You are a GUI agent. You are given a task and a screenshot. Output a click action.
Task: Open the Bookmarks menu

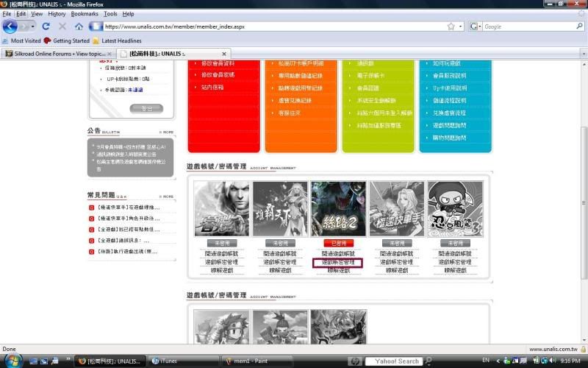click(x=85, y=13)
